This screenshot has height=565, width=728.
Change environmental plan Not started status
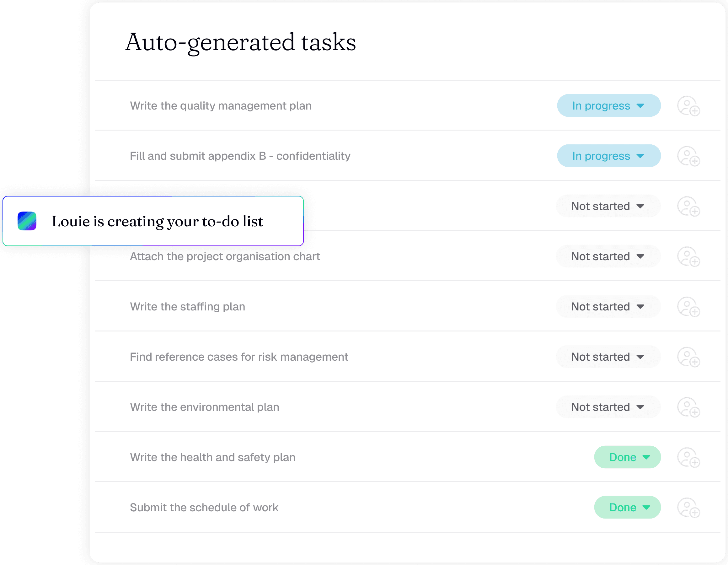coord(608,407)
